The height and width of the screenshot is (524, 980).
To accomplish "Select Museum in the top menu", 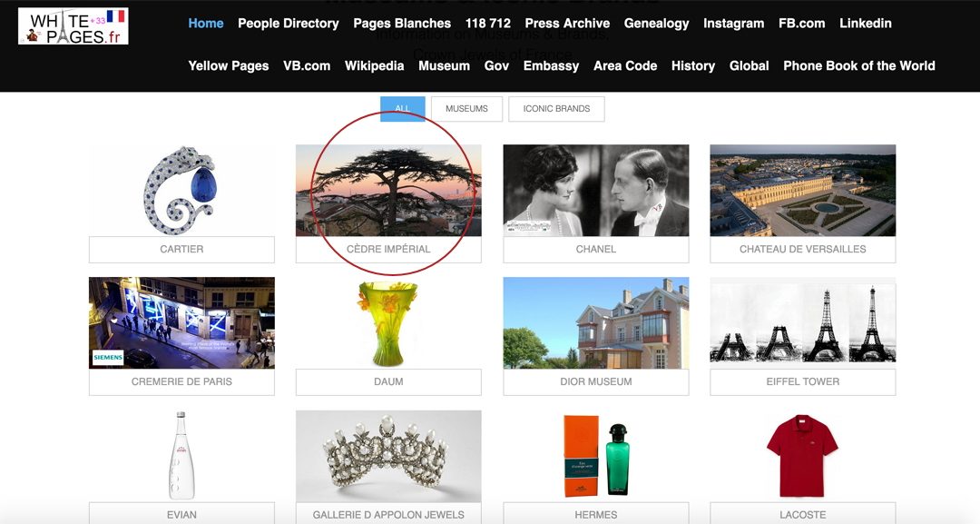I will point(444,65).
